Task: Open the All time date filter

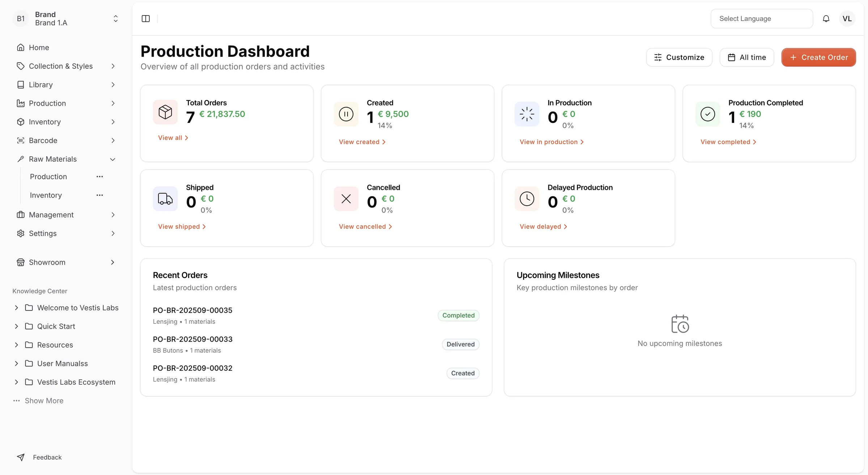Action: pyautogui.click(x=747, y=57)
